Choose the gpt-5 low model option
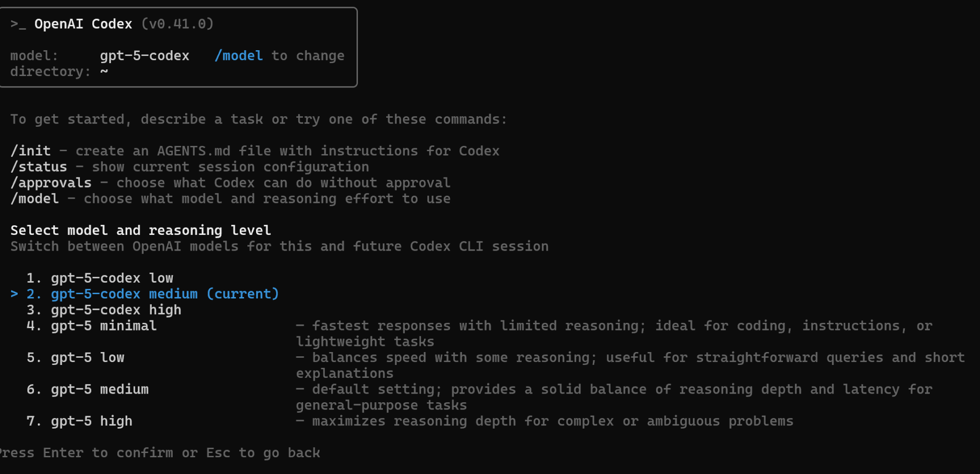Viewport: 980px width, 474px height. coord(88,357)
